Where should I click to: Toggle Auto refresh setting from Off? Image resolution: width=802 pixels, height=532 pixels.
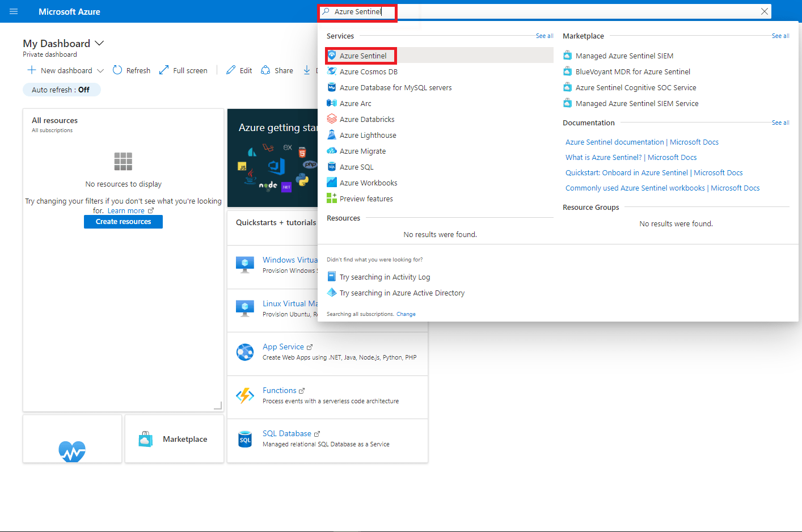point(61,89)
